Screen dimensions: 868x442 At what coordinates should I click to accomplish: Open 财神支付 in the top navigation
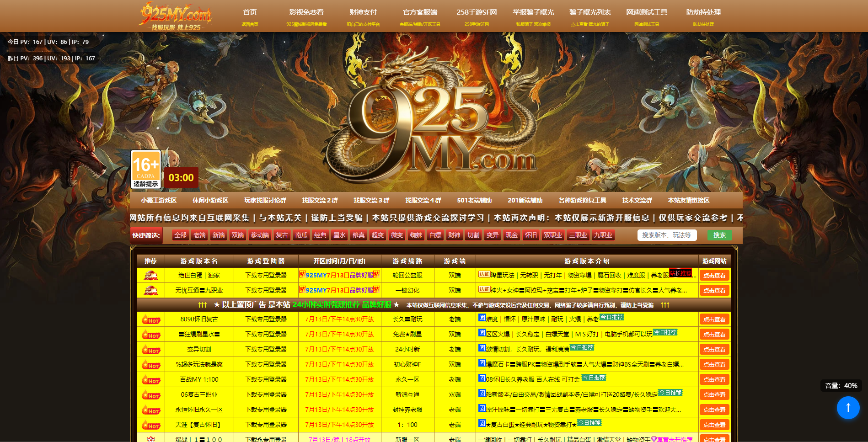363,12
